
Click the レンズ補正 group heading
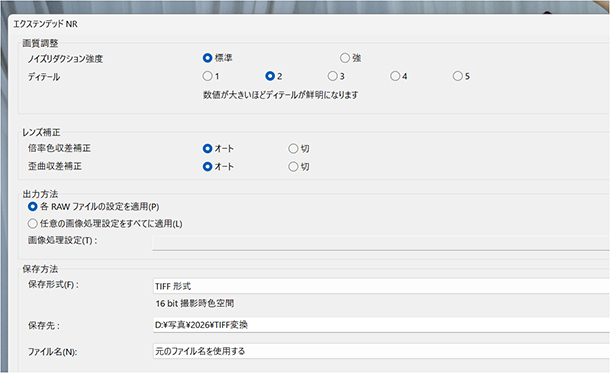tap(41, 133)
